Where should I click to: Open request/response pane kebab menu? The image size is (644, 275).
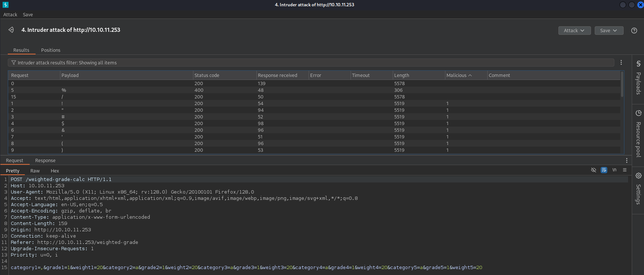tap(627, 160)
